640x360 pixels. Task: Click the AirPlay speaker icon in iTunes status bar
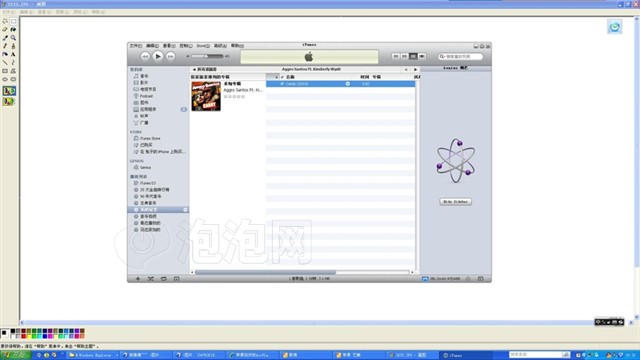(425, 279)
